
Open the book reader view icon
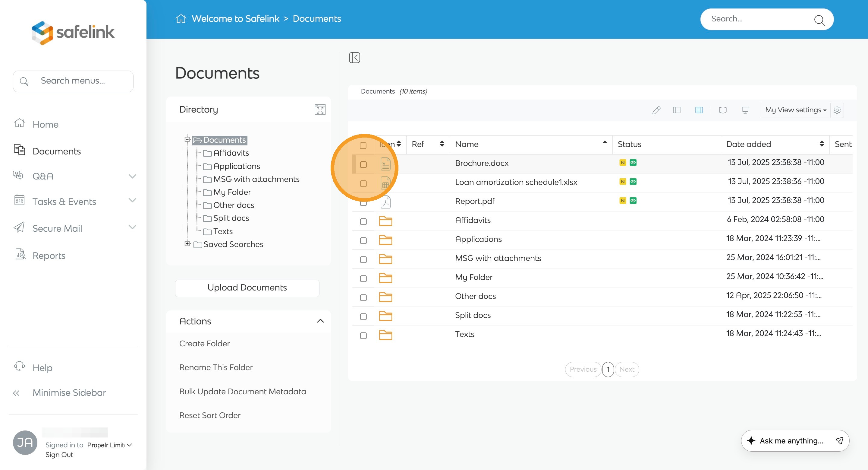tap(722, 110)
